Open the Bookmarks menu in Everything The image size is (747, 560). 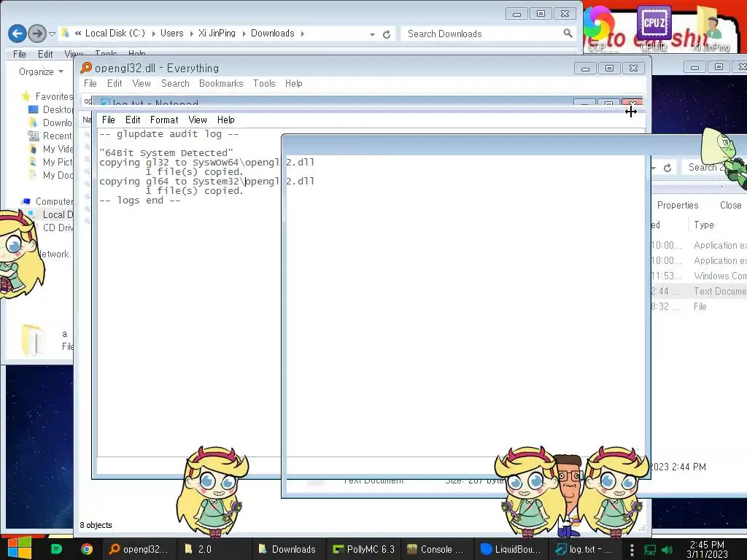tap(221, 83)
